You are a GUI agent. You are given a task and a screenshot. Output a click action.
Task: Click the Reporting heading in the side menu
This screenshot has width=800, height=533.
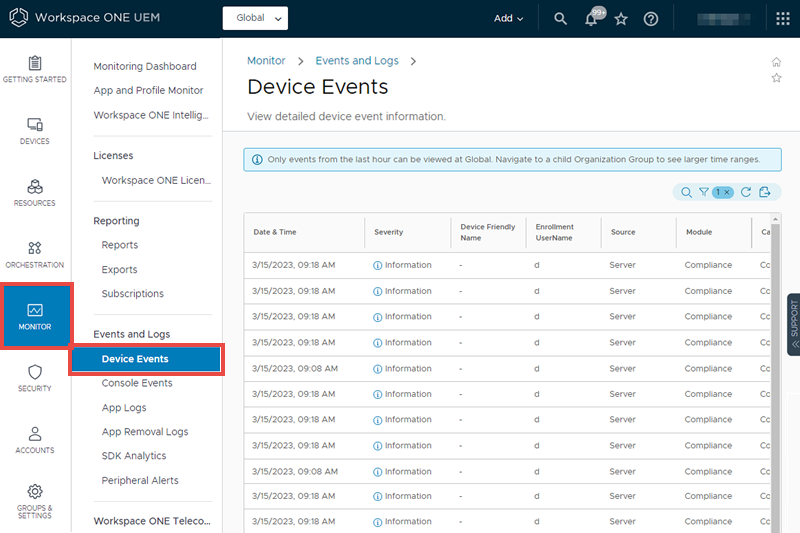tap(116, 221)
